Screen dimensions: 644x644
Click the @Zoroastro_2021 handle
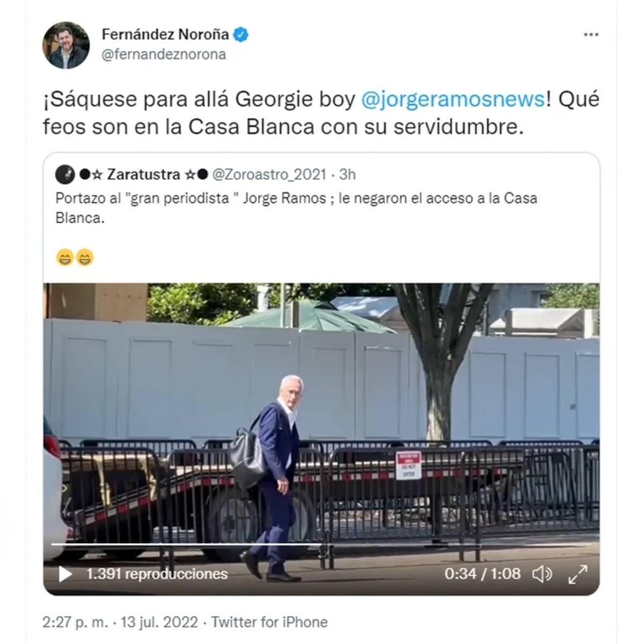pyautogui.click(x=269, y=174)
